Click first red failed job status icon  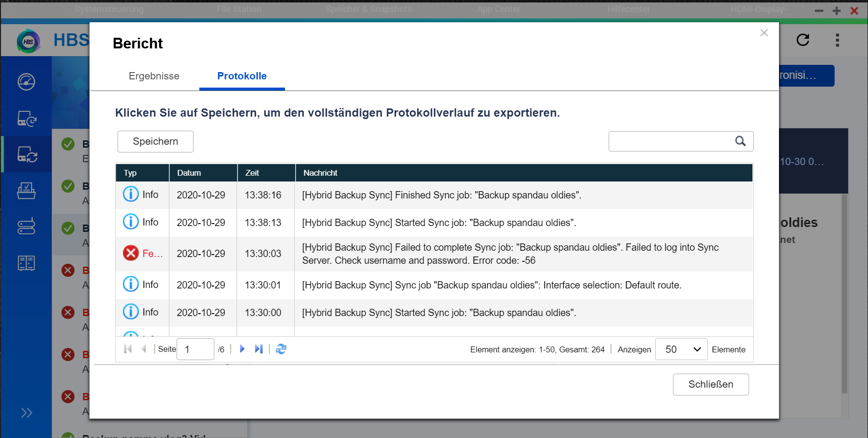(68, 270)
